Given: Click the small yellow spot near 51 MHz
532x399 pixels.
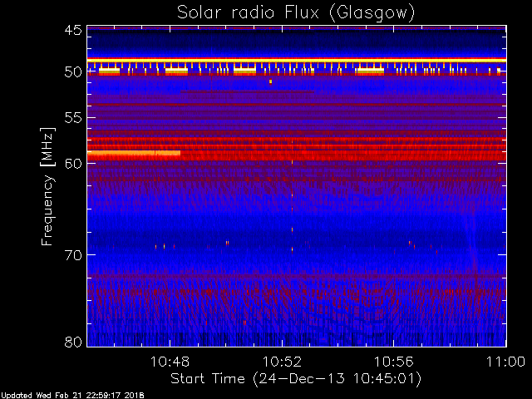Looking at the screenshot, I should pyautogui.click(x=270, y=81).
